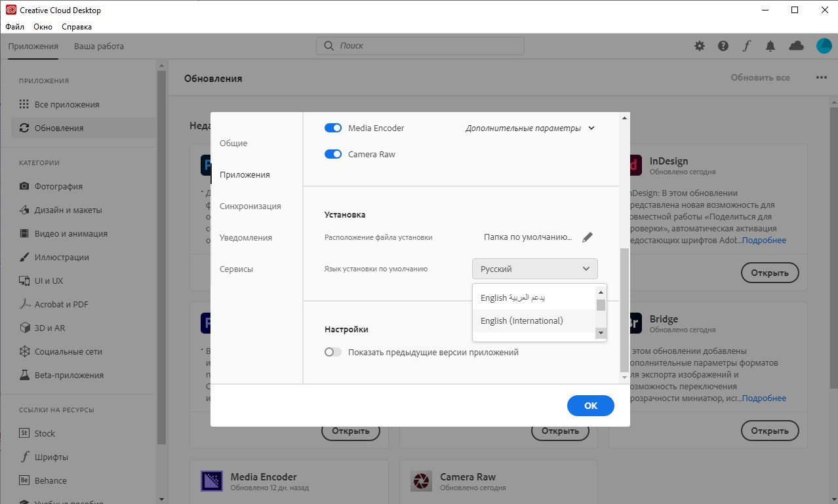Open the user profile avatar
838x504 pixels.
(824, 46)
